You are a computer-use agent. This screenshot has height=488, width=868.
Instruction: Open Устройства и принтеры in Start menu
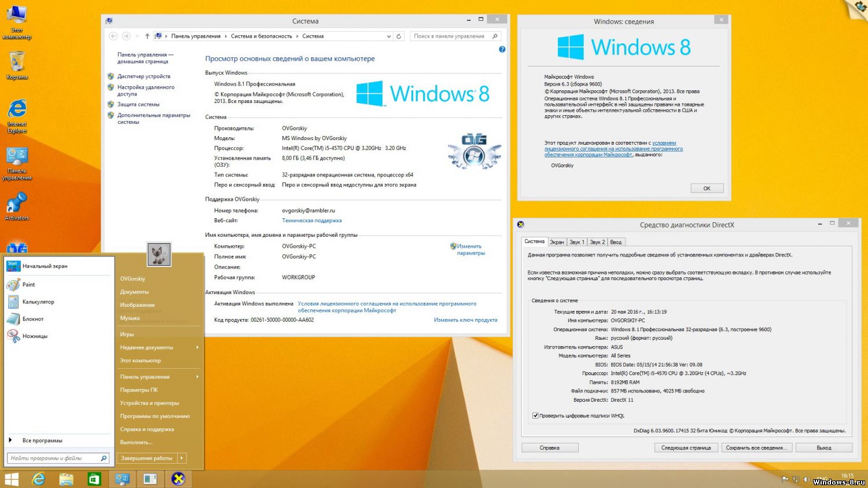pyautogui.click(x=149, y=403)
